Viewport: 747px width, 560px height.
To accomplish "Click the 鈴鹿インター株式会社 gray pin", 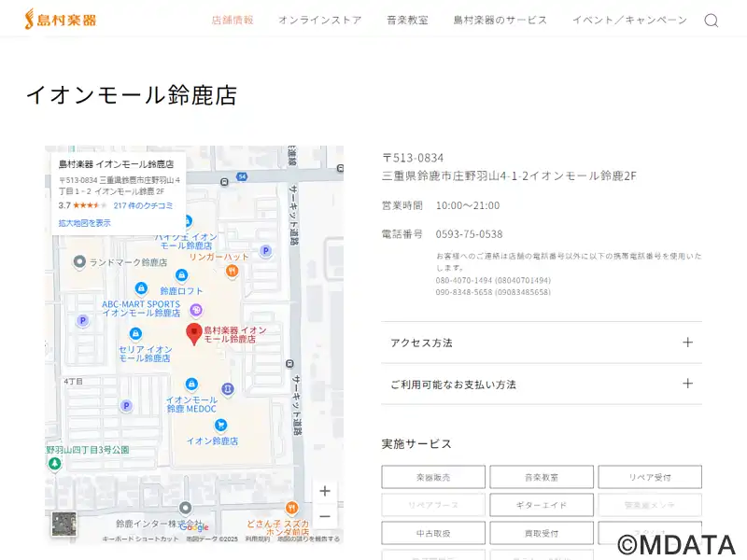I will [185, 508].
